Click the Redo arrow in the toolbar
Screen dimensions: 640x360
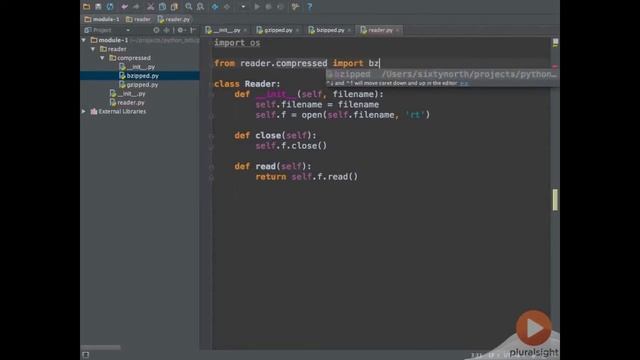136,7
